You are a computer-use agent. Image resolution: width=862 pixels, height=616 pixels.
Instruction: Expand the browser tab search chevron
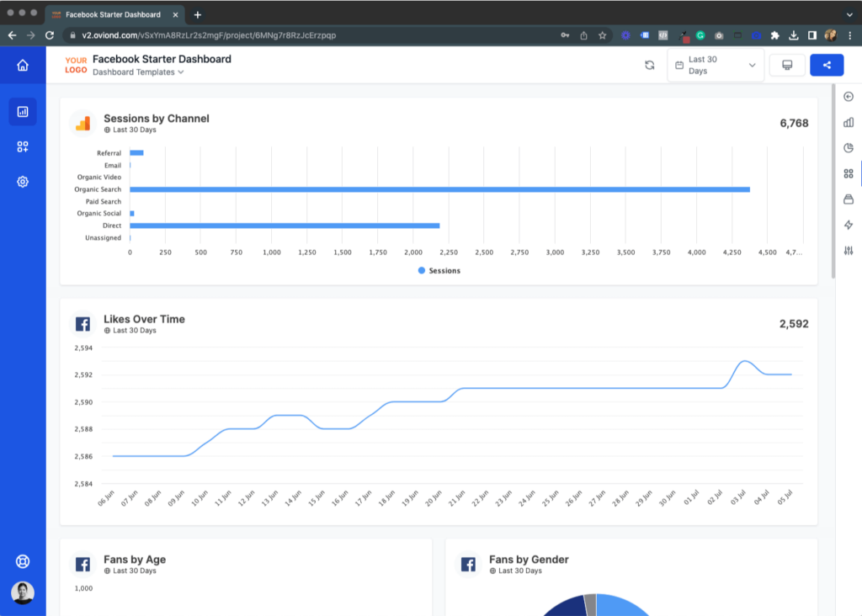point(850,15)
